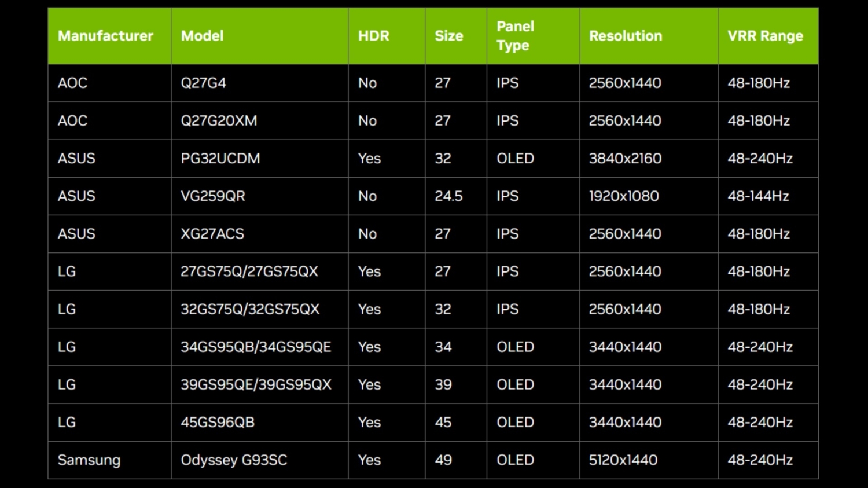Viewport: 868px width, 488px height.
Task: Click the Panel Type column header
Action: 515,36
